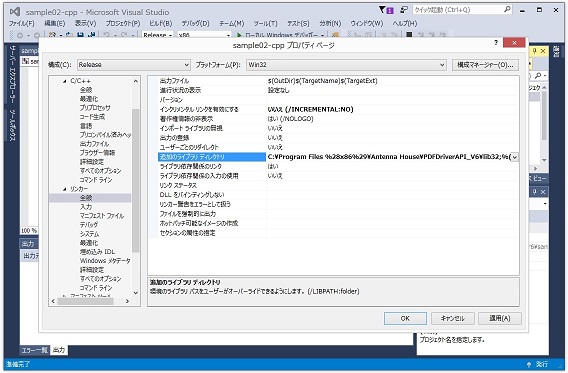Open the ヘルプ(H) menu
The height and width of the screenshot is (373, 568).
pyautogui.click(x=405, y=23)
